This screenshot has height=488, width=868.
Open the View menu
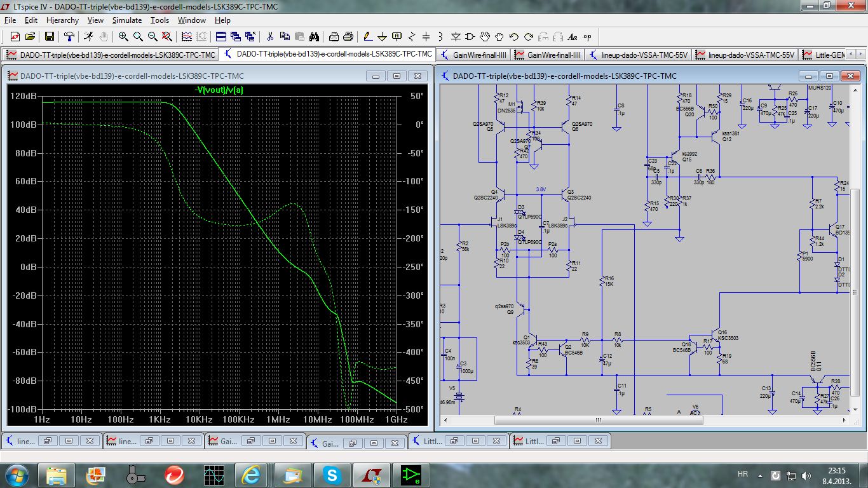95,20
